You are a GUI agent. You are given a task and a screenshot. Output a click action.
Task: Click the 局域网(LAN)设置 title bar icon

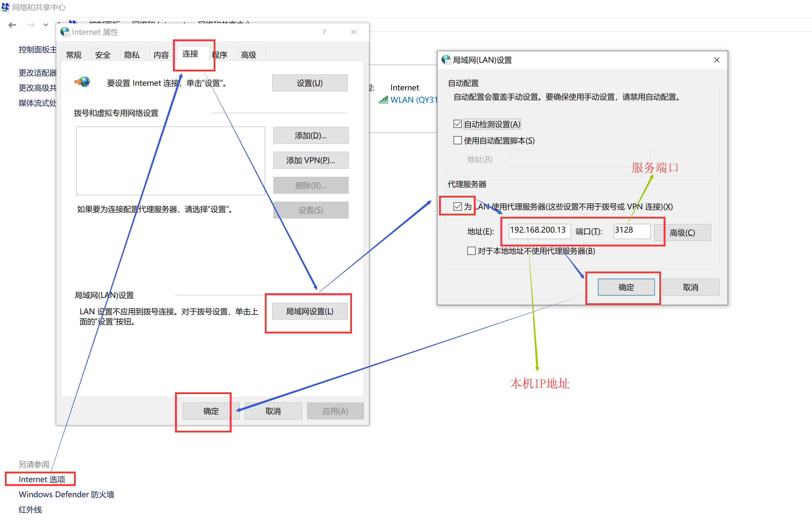click(446, 60)
